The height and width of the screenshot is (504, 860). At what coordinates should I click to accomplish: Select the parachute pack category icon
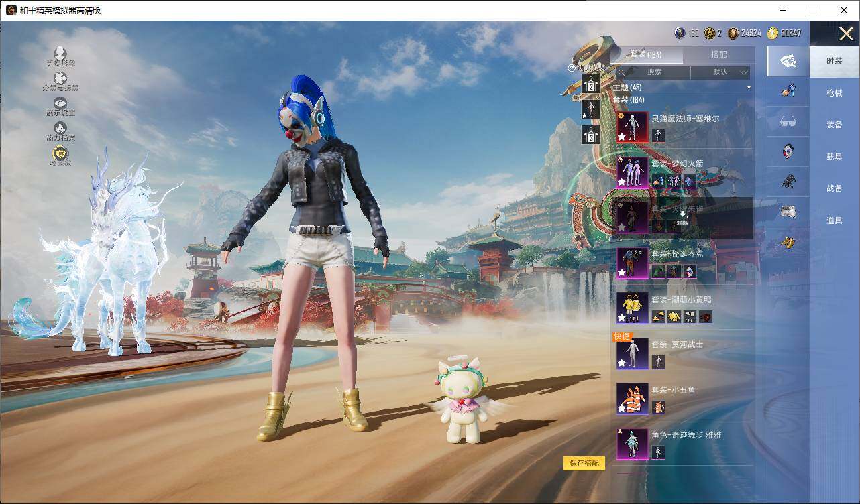788,212
